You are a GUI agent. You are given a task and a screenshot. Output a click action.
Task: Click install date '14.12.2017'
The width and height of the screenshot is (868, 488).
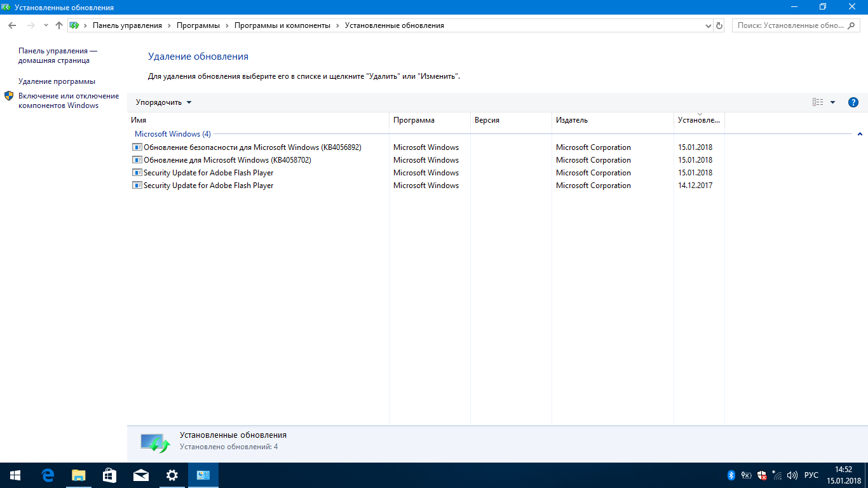pos(695,186)
